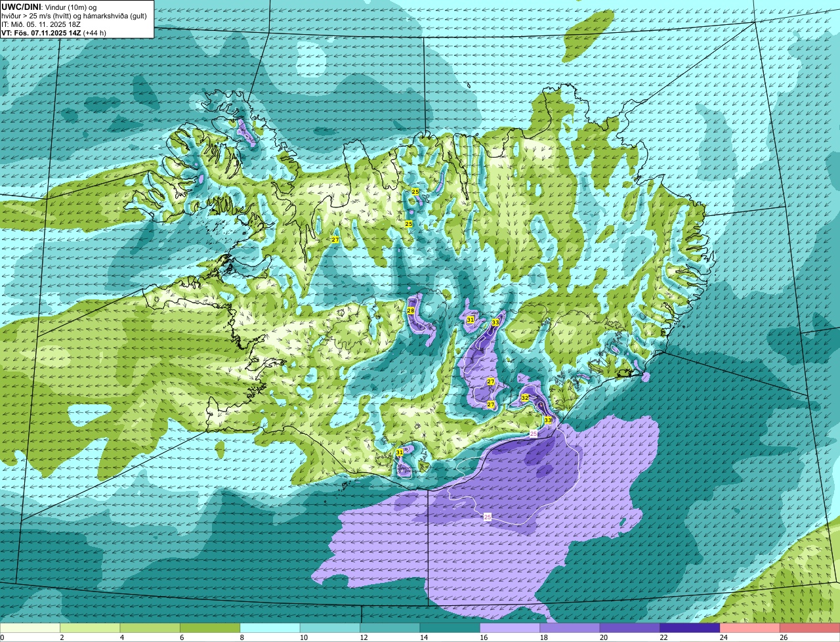This screenshot has width=840, height=642.
Task: Click the pink 24–26 legend color segment
Action: pos(749,628)
